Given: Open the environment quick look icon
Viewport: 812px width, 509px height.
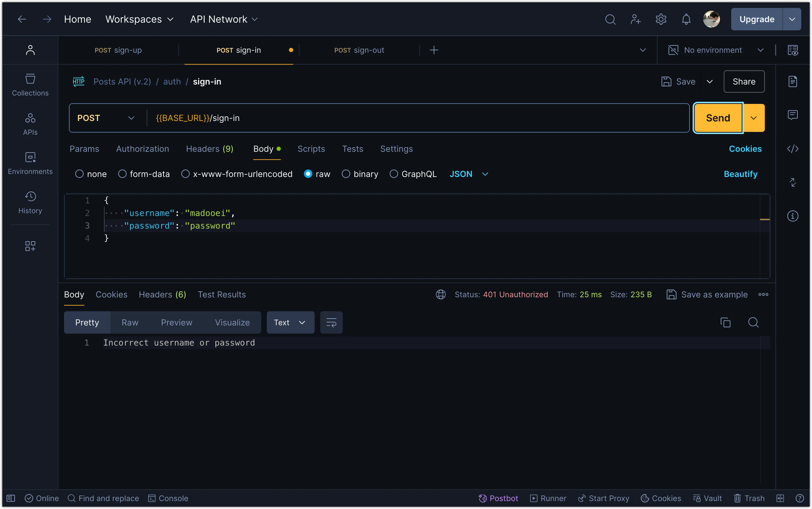Looking at the screenshot, I should [x=793, y=50].
